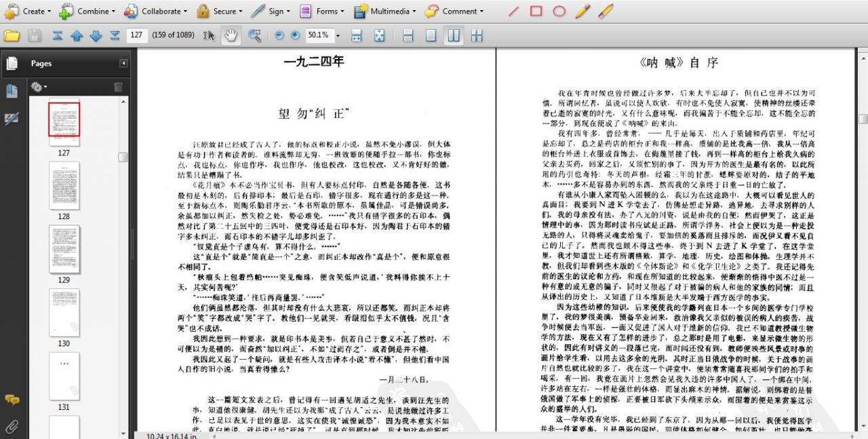Screen dimensions: 868x439
Task: Switch to two-up continuous view
Action: (477, 35)
